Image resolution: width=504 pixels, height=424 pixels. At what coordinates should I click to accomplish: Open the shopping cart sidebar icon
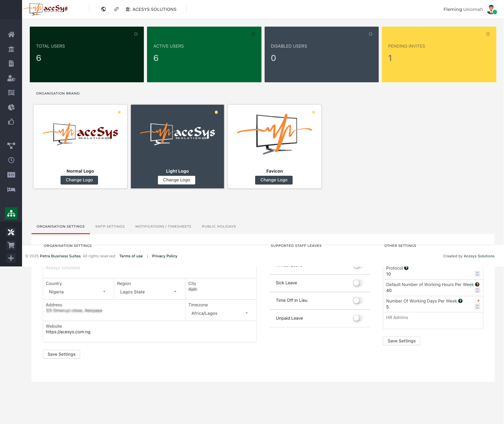(11, 245)
